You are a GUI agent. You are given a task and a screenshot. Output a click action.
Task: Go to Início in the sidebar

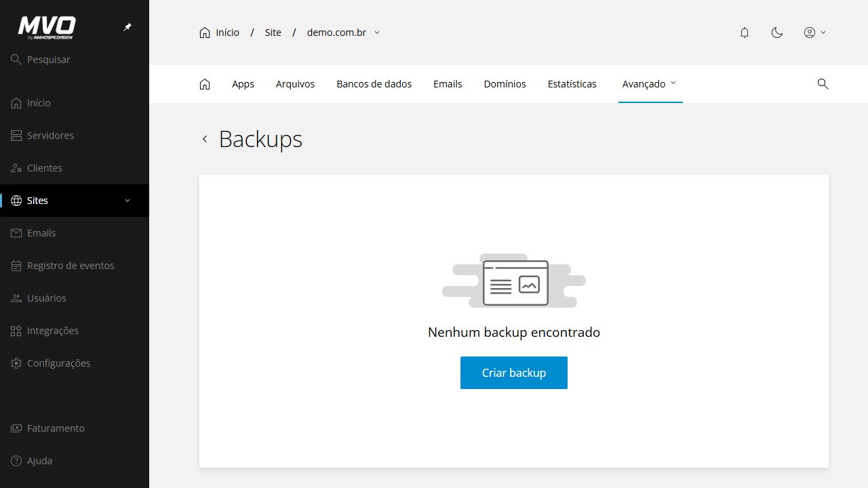(75, 103)
